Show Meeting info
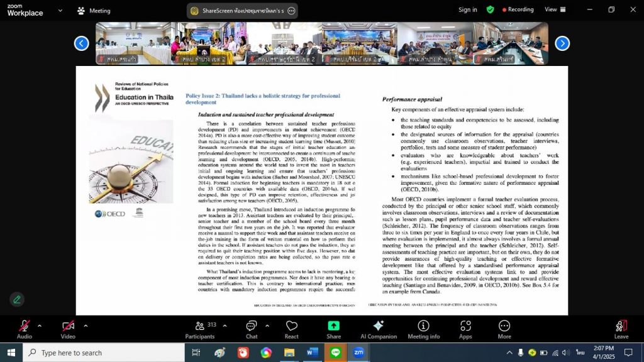644x362 pixels. [x=423, y=329]
